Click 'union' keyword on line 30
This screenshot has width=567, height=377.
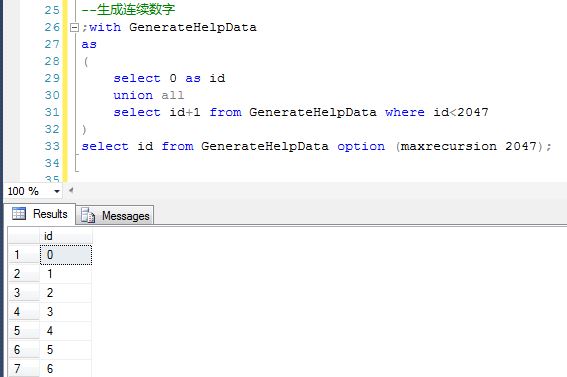133,95
